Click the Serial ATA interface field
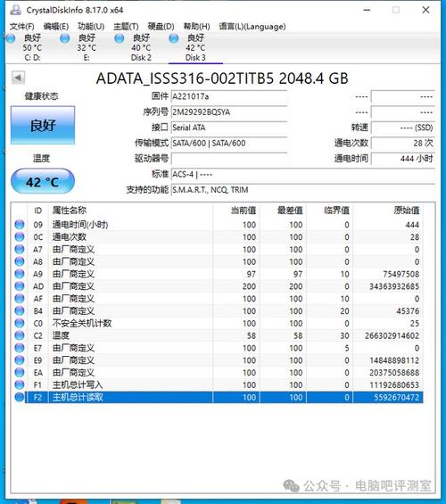 [x=228, y=128]
